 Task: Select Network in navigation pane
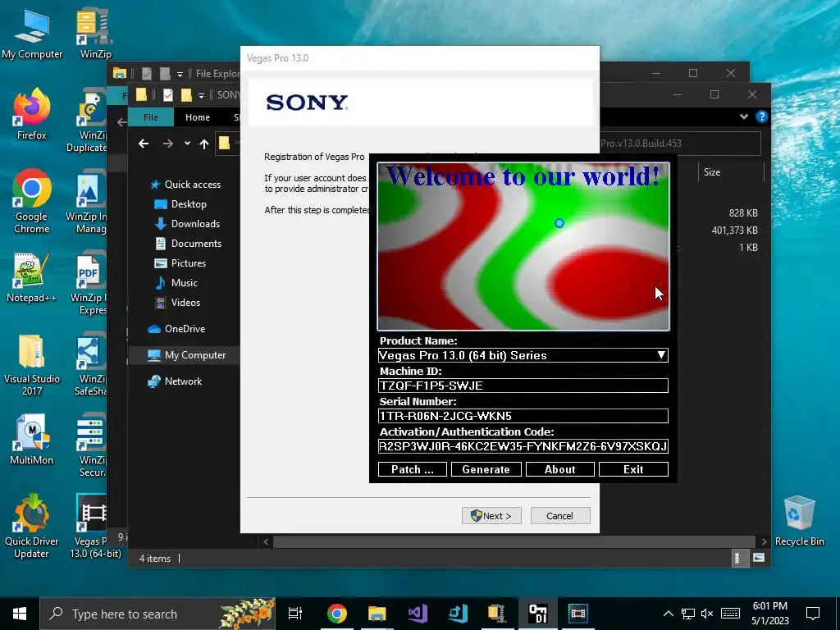(183, 381)
